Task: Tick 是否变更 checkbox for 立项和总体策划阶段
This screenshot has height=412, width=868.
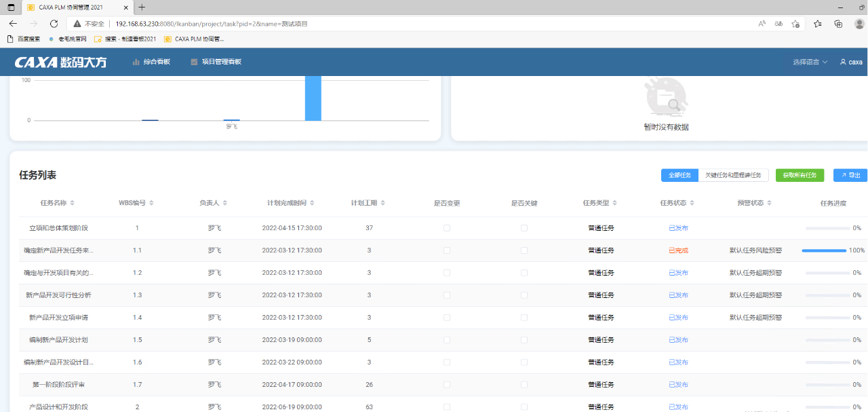Action: [447, 228]
